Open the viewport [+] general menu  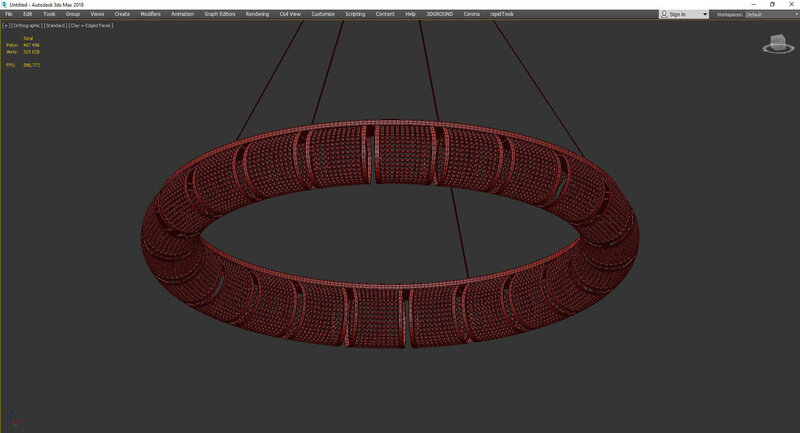coord(5,25)
